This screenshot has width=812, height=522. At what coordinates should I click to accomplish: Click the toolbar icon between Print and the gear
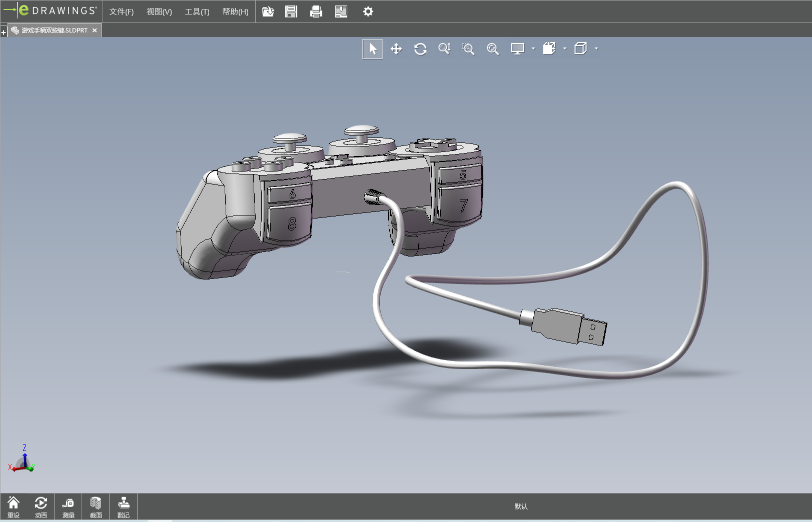341,11
